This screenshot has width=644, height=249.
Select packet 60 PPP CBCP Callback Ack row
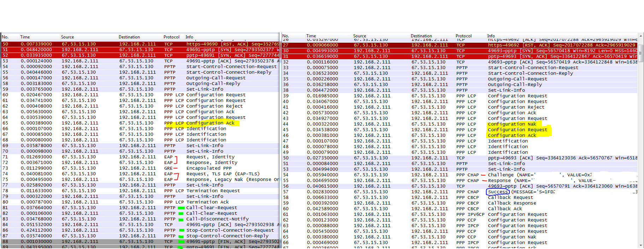[460, 209]
